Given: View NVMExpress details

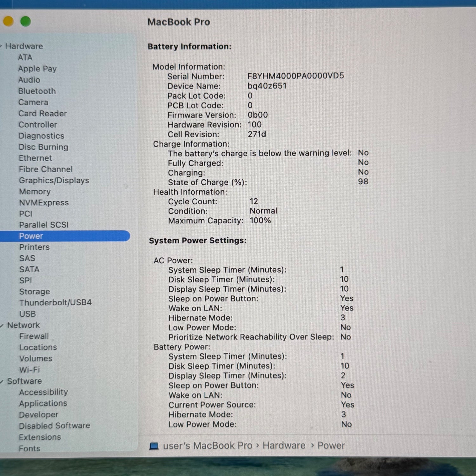Looking at the screenshot, I should click(x=44, y=203).
